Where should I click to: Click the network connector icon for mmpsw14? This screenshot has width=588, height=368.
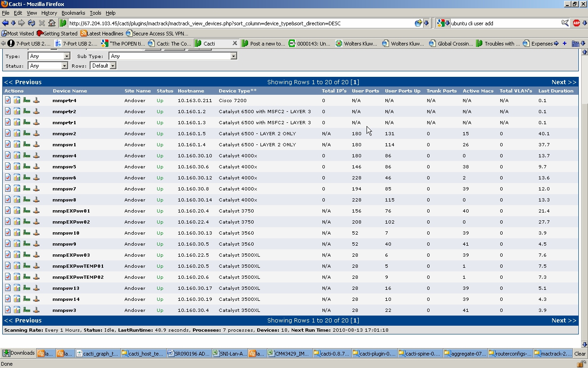36,299
